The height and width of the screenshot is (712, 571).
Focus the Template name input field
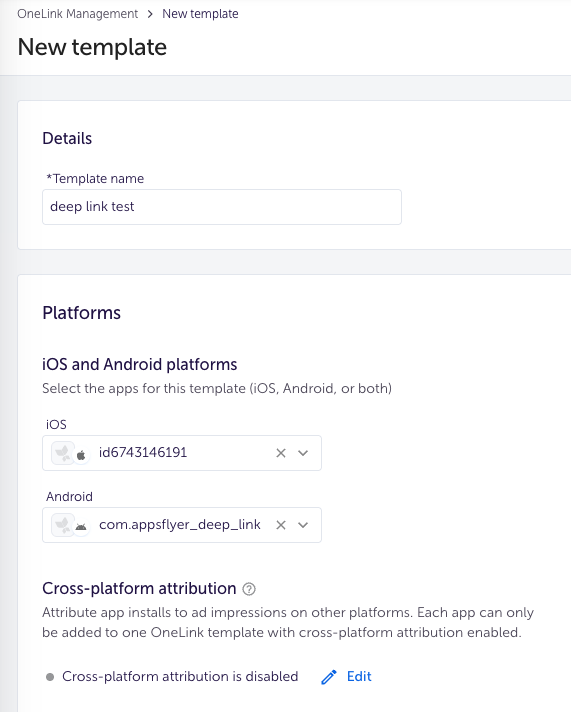click(222, 207)
